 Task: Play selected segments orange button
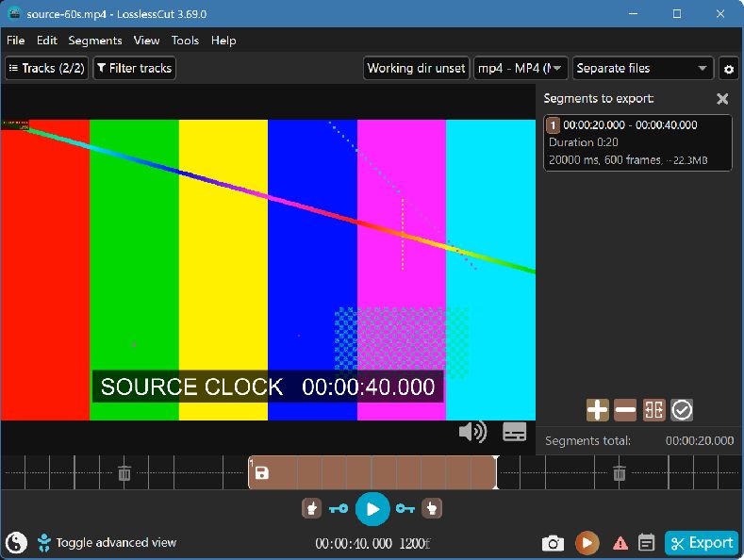pos(587,543)
